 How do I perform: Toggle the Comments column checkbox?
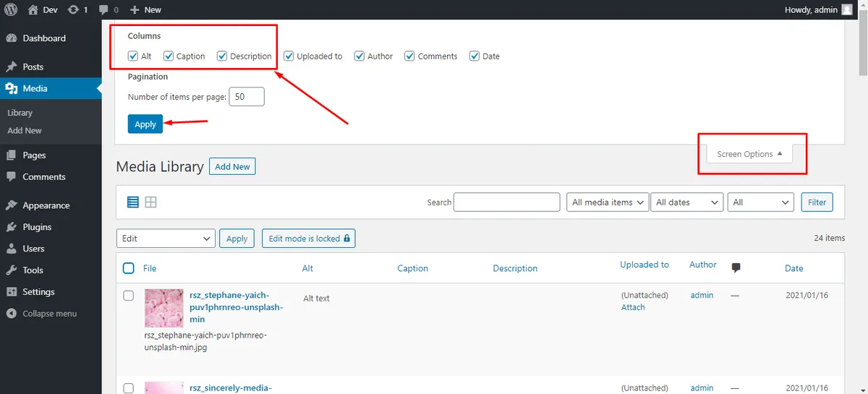pos(409,56)
